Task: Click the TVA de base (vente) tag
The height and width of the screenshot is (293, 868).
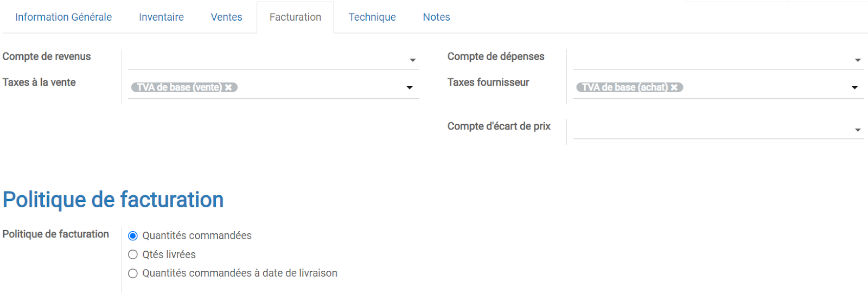Action: pos(179,87)
